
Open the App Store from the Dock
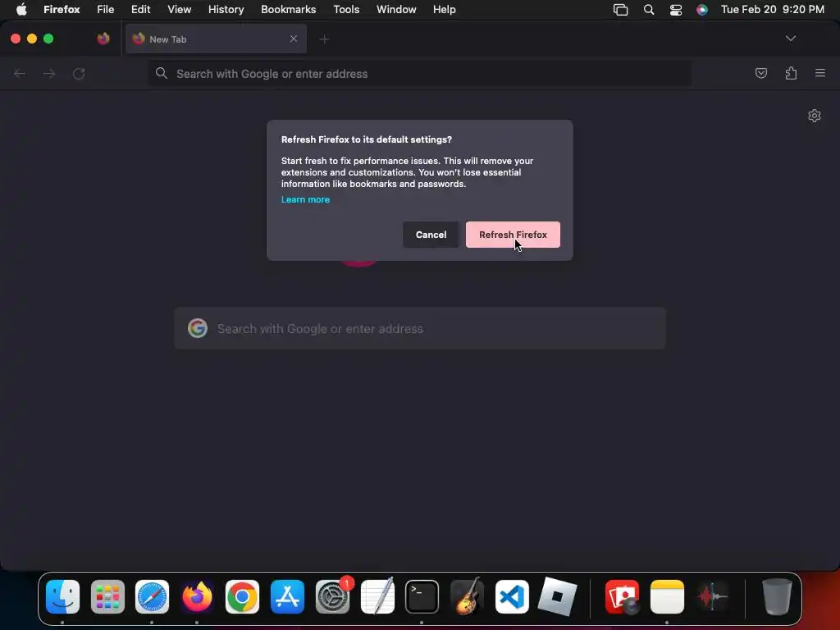pos(287,597)
